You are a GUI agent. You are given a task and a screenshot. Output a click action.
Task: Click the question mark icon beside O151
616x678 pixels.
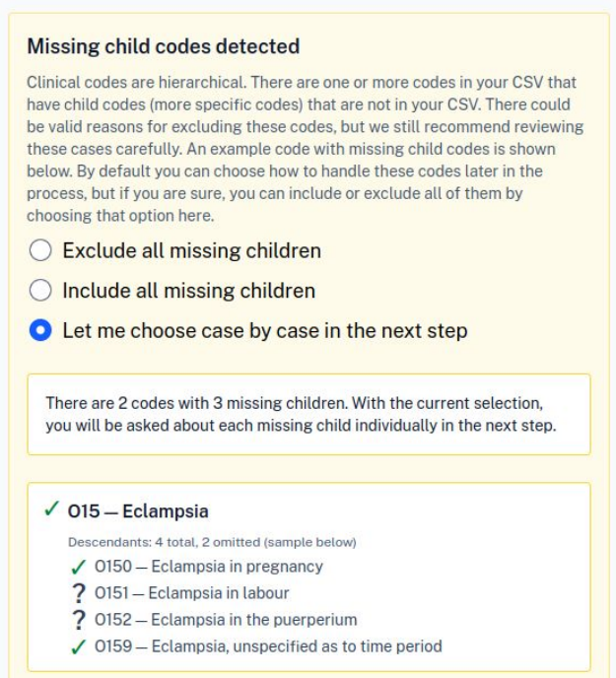pyautogui.click(x=79, y=593)
